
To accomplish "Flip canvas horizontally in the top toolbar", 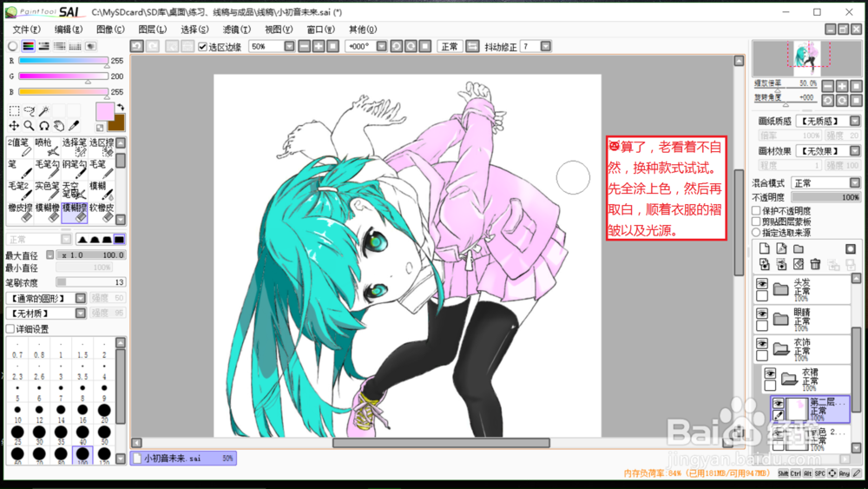I will click(x=472, y=47).
